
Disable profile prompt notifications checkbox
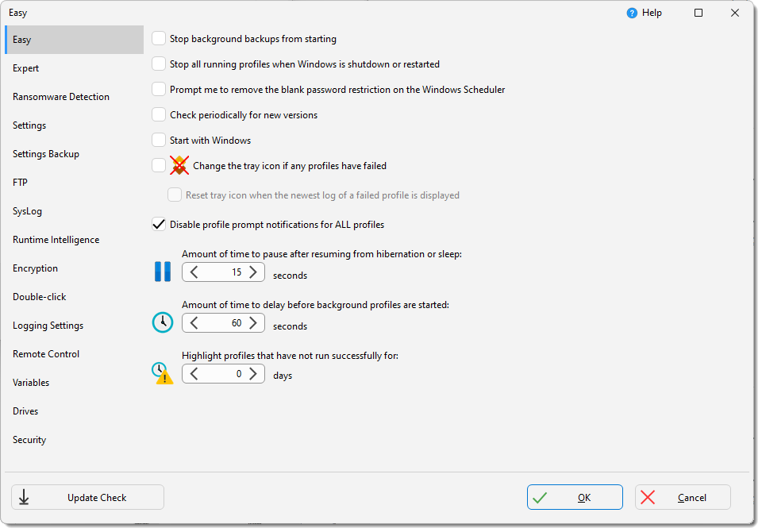158,224
